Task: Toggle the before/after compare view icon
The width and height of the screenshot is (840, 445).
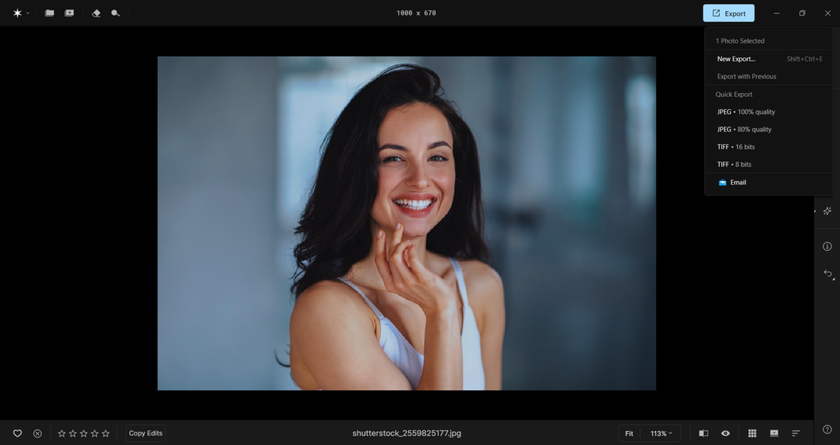Action: tap(703, 433)
